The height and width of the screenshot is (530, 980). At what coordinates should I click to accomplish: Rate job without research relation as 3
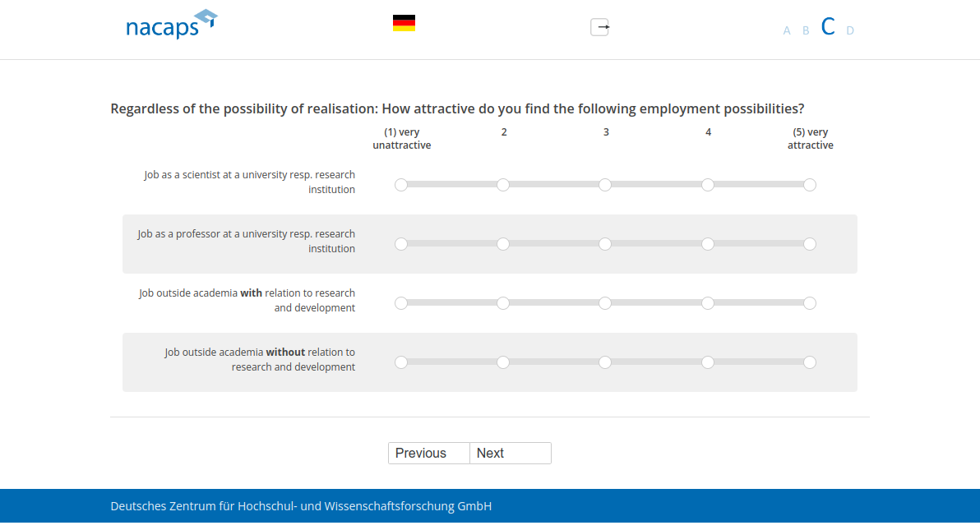coord(605,362)
